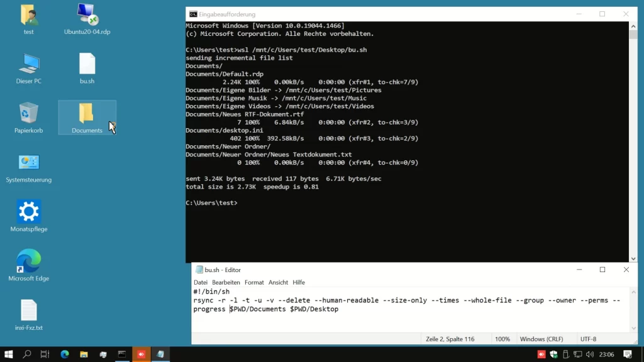Open the Datei menu in the Editor
Viewport: 644px width, 362px height.
[x=200, y=282]
